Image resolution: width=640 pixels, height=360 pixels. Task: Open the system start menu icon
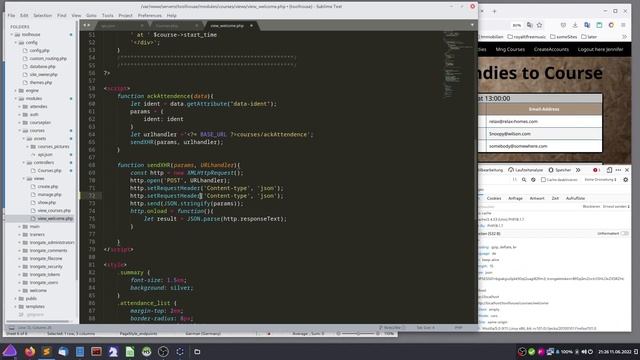pyautogui.click(x=10, y=351)
